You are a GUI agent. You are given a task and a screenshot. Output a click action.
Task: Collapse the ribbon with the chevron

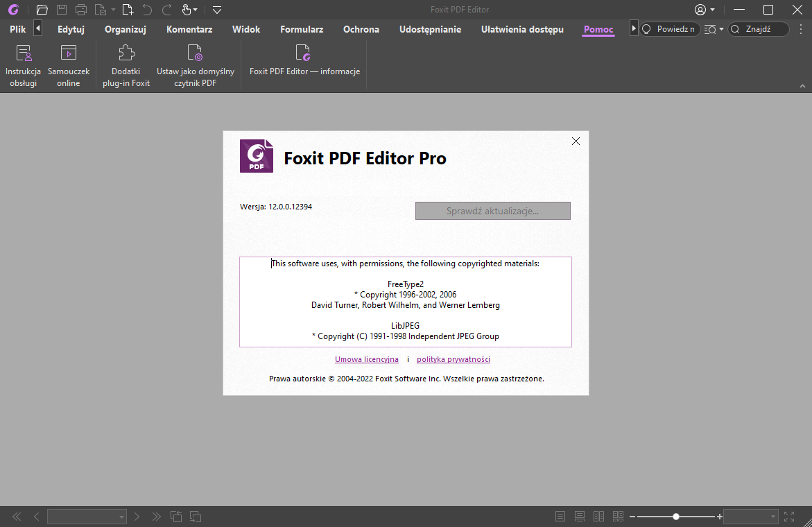(802, 86)
